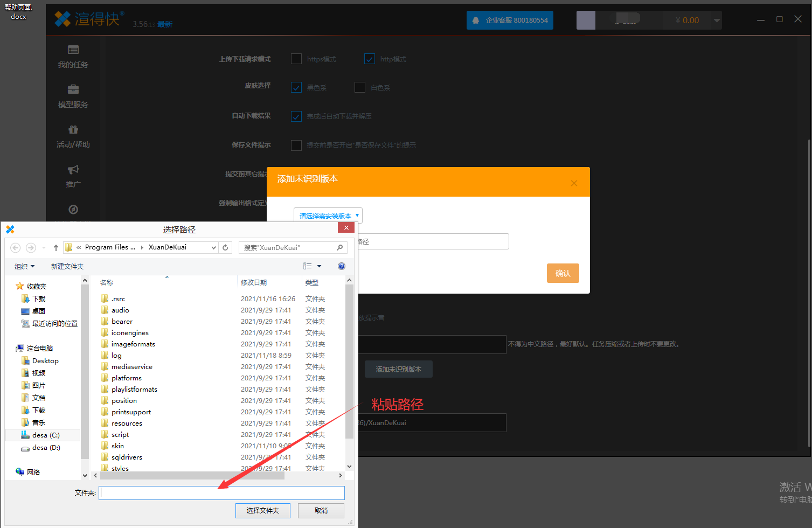Click Program Files breadcrumb segment

pos(110,247)
